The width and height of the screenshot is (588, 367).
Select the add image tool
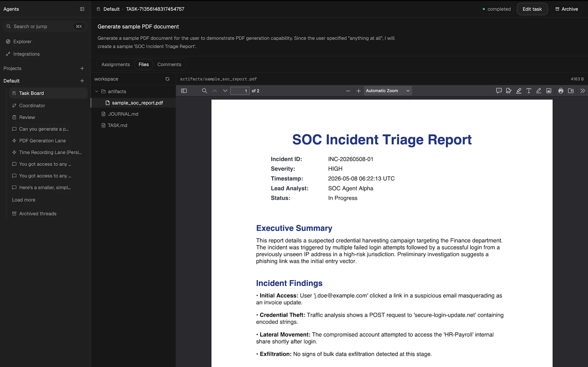tap(549, 91)
